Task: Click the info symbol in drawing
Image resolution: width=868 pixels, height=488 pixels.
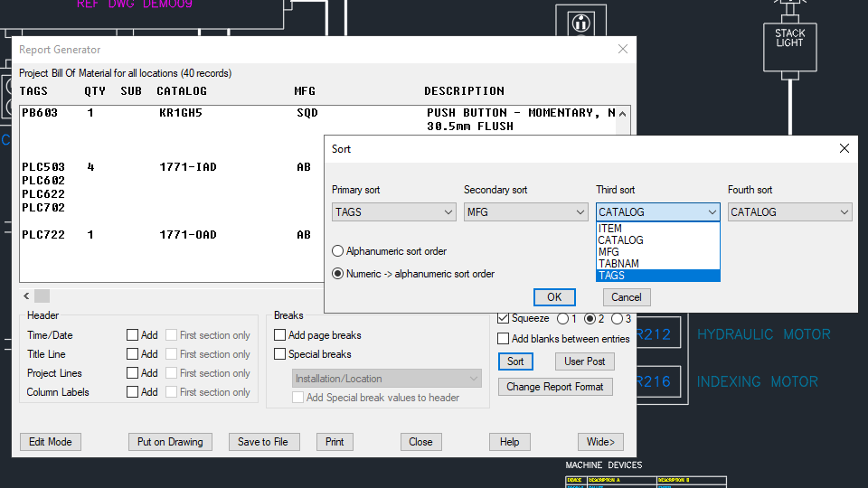Action: pyautogui.click(x=580, y=23)
